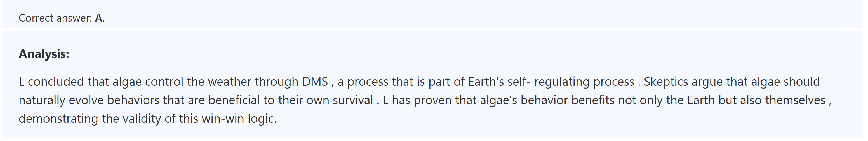
Task: Click the word "survival" in the second line
Action: (x=352, y=101)
